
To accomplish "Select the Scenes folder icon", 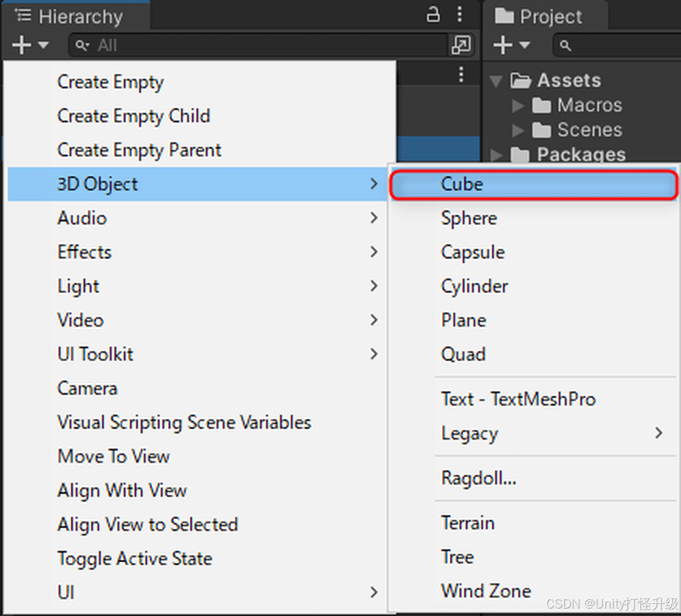I will coord(541,130).
